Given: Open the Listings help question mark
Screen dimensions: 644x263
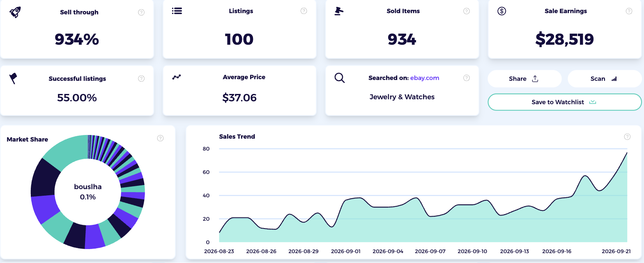Looking at the screenshot, I should pyautogui.click(x=304, y=11).
